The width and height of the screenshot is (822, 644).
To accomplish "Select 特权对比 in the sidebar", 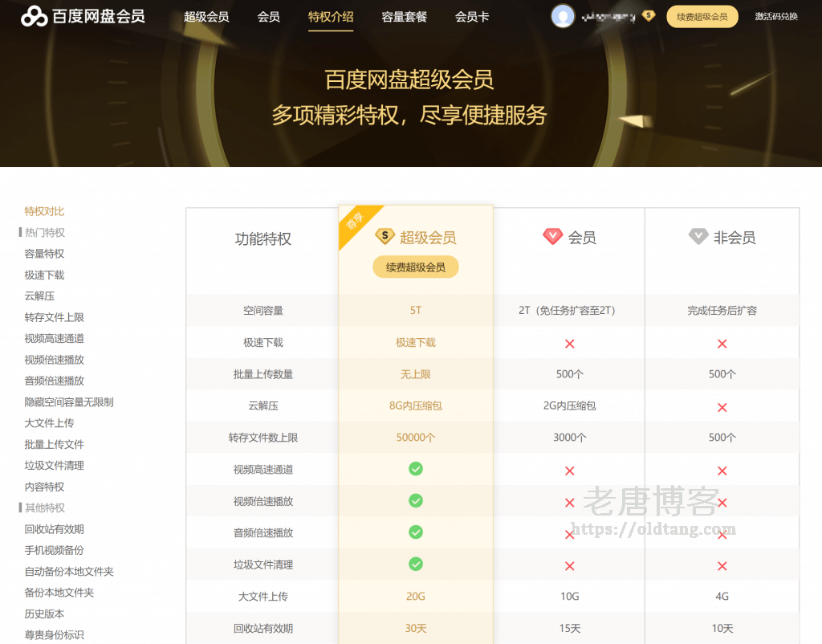I will point(44,211).
